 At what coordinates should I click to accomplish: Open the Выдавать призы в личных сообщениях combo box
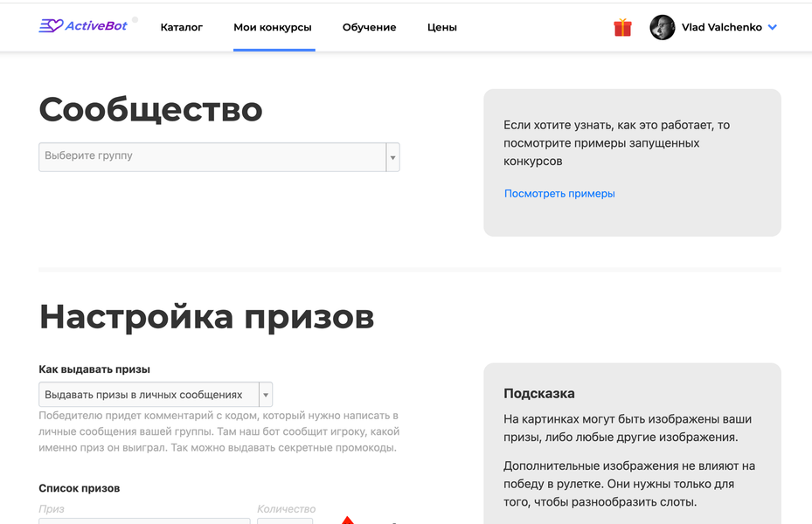point(149,395)
